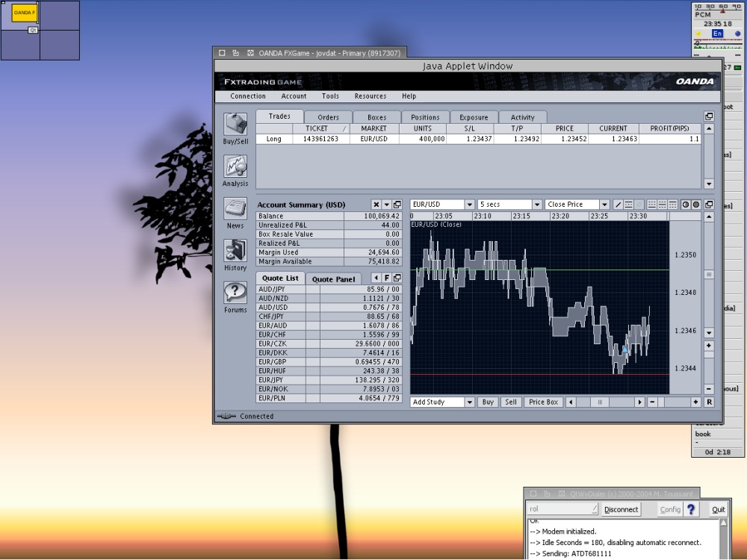This screenshot has width=747, height=560.
Task: Click the R reset button below chart
Action: 709,402
